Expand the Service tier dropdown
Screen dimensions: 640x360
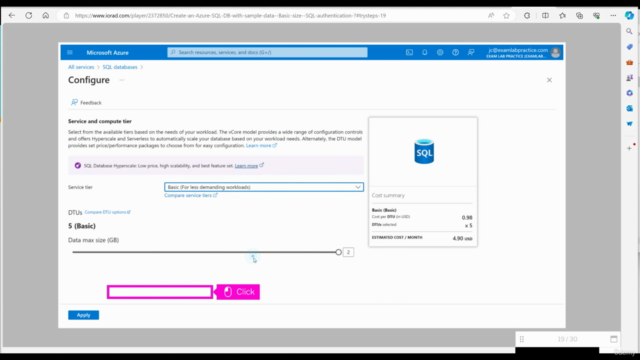[264, 187]
